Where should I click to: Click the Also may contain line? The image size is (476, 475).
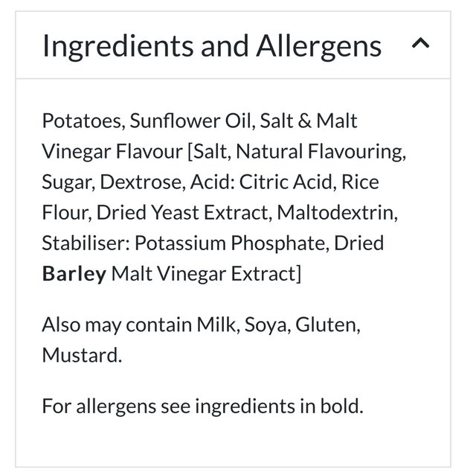pyautogui.click(x=202, y=325)
